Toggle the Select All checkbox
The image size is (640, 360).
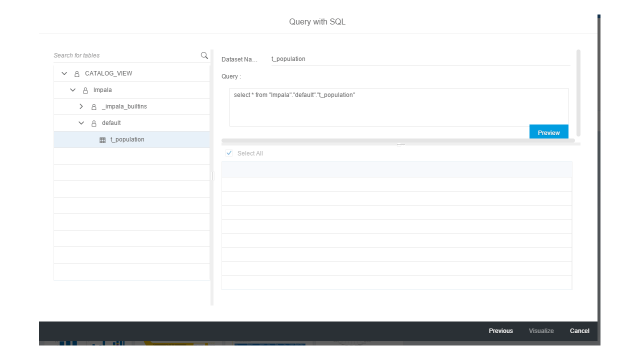(229, 153)
